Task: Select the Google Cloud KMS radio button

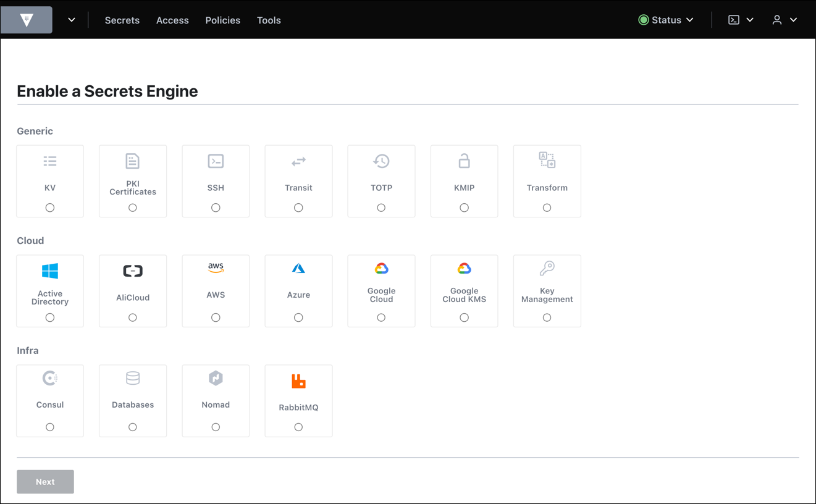Action: [464, 317]
